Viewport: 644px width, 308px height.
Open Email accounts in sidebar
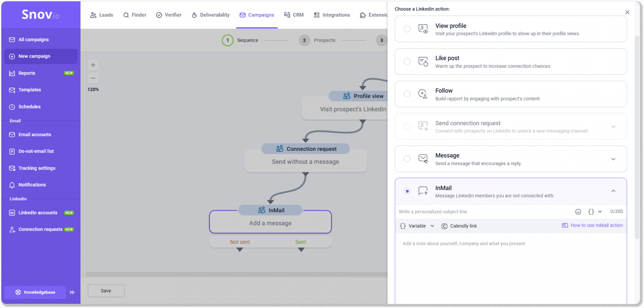click(x=41, y=135)
